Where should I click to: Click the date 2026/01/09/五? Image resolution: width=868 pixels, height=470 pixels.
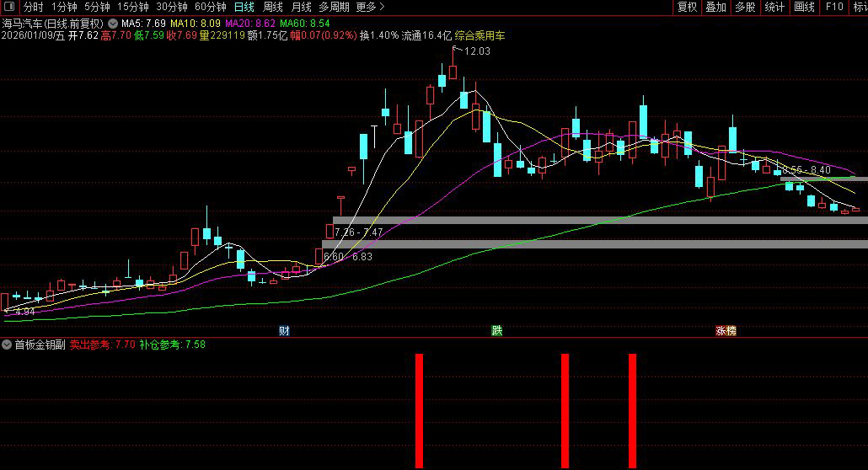coord(33,36)
